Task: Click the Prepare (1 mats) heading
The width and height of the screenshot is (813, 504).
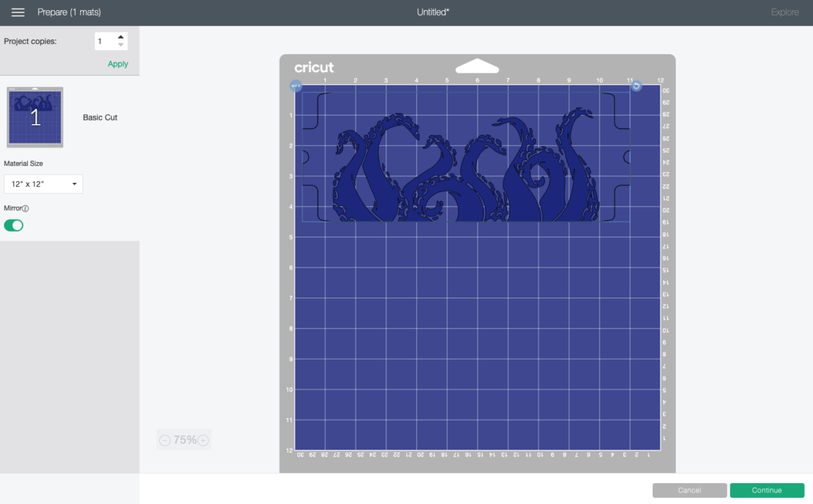Action: (x=69, y=12)
